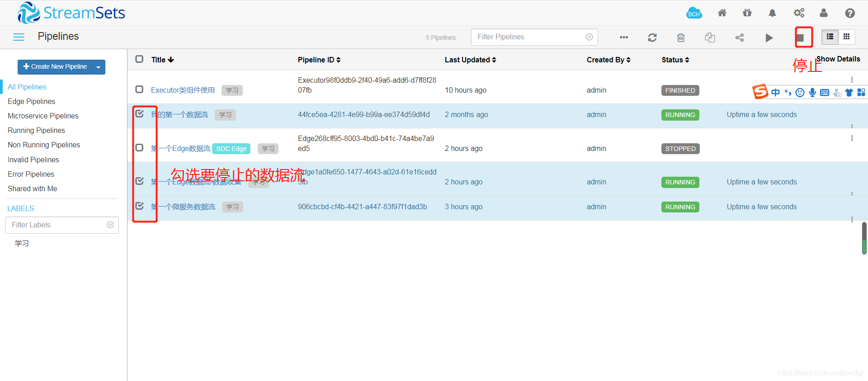Uncheck the 第一个Edge数据流-数据收集 row checkbox
The width and height of the screenshot is (868, 381).
pyautogui.click(x=140, y=181)
